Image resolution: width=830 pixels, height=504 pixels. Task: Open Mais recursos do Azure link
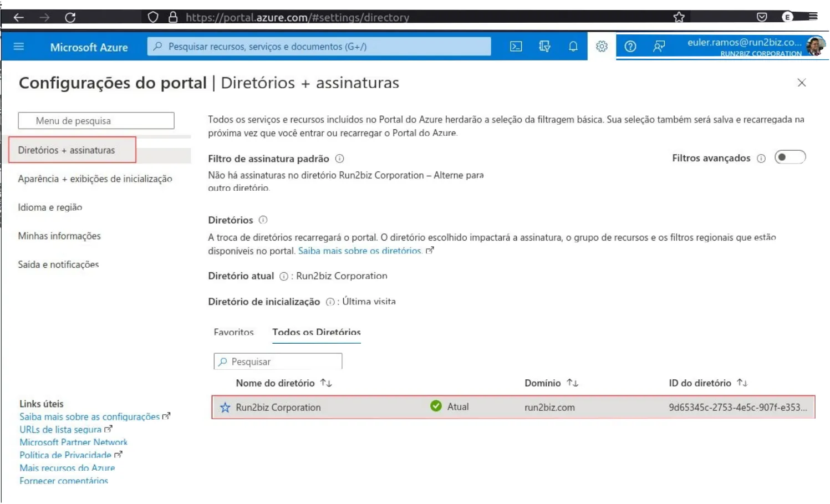(x=67, y=467)
